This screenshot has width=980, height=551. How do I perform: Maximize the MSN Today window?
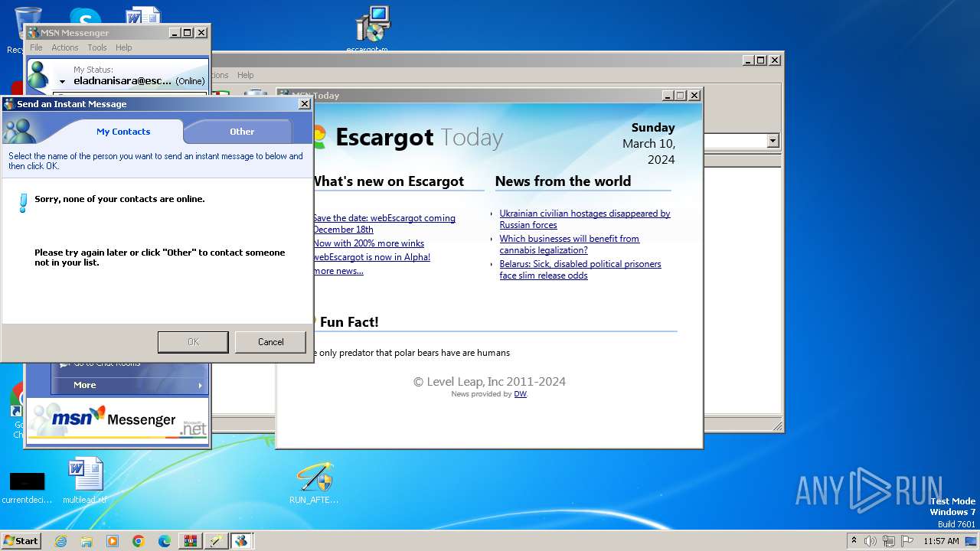coord(680,96)
